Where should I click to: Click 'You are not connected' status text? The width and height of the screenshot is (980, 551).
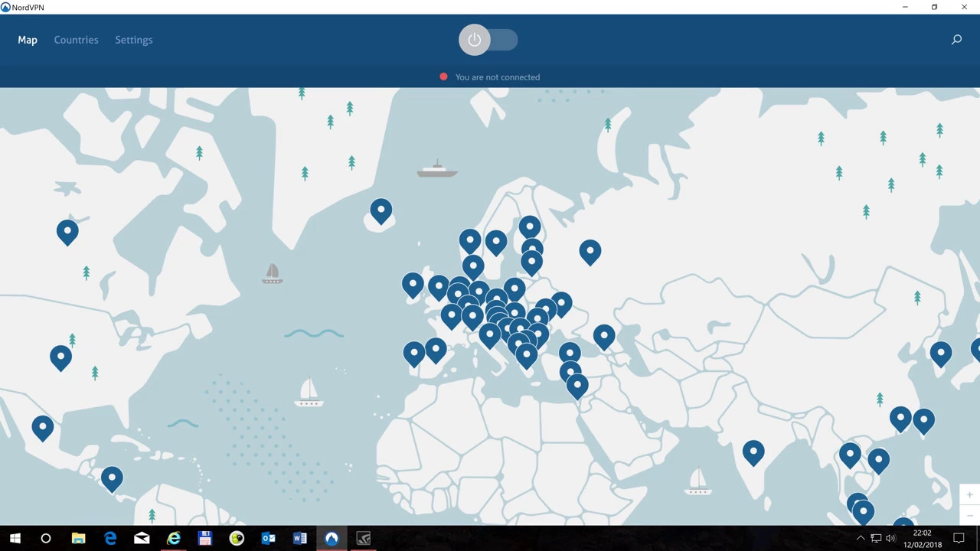498,77
